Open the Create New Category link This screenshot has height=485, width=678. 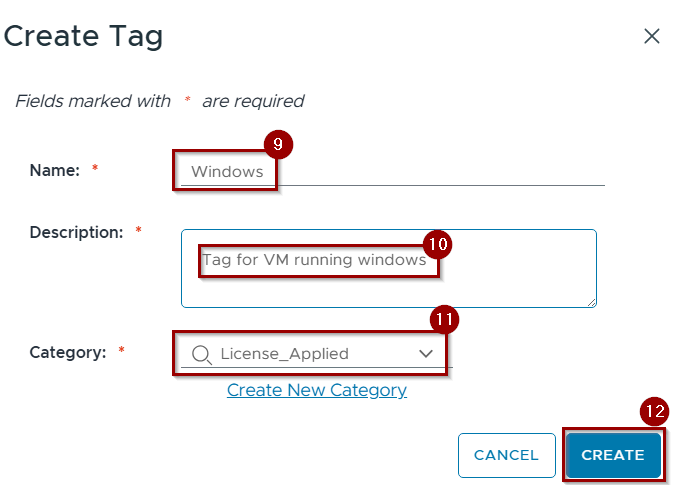click(316, 390)
